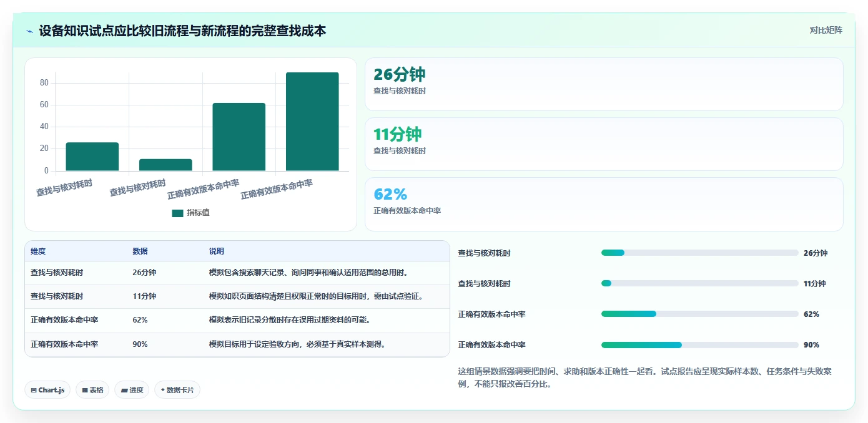Click the description starting 模拟表示旧记录分散
Screen dimensions: 868x423
tap(290, 320)
